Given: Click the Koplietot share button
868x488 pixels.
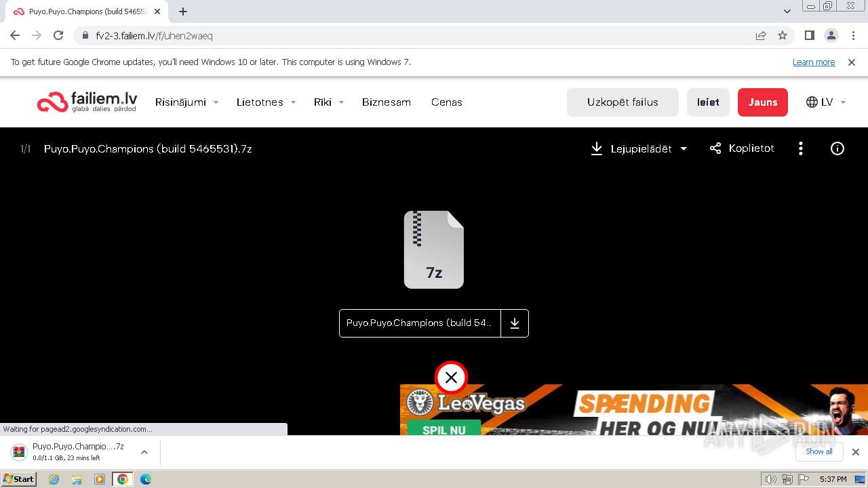Looking at the screenshot, I should tap(741, 148).
